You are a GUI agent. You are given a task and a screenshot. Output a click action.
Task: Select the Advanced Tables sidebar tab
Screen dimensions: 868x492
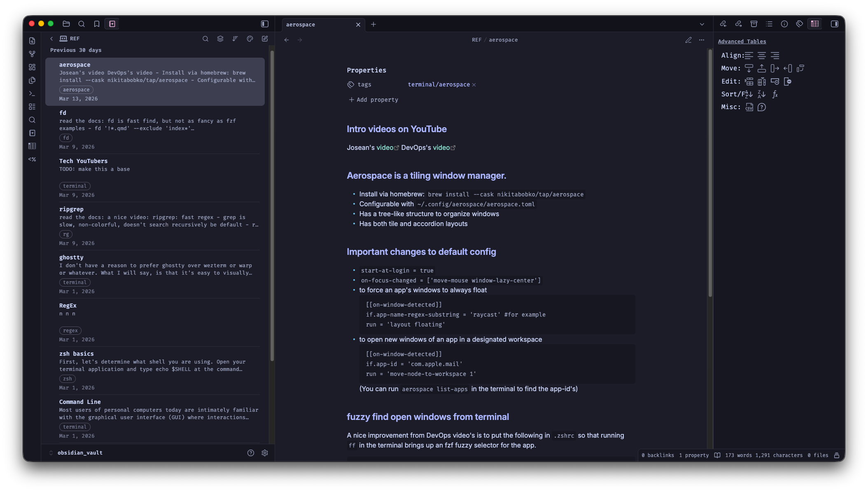tap(815, 24)
